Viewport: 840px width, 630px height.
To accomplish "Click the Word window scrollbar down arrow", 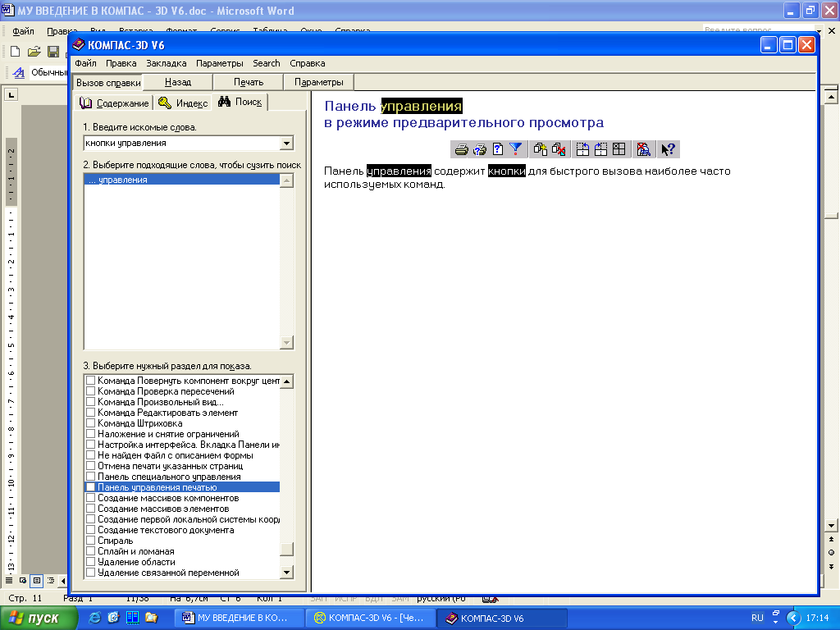I will point(831,526).
